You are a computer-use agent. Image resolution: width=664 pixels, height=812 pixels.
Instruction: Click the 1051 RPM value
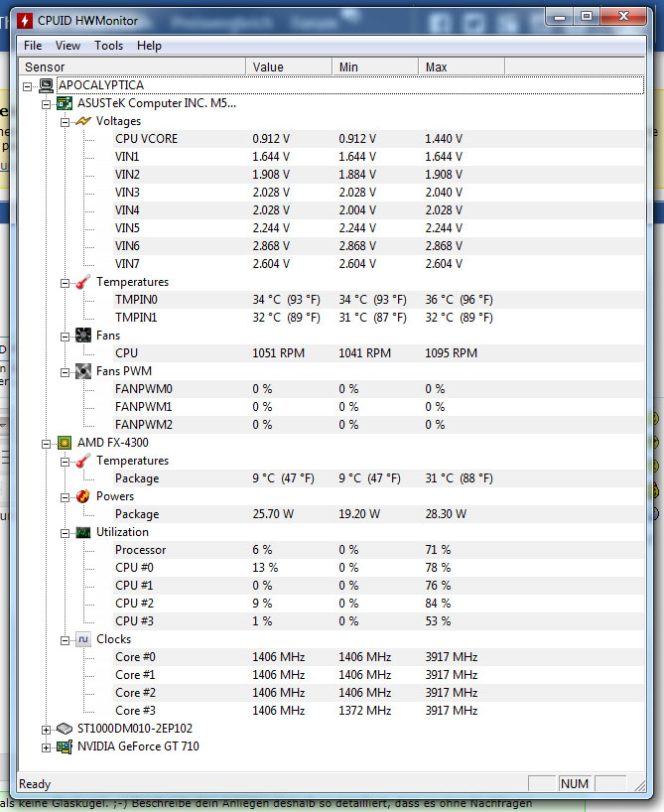(279, 353)
